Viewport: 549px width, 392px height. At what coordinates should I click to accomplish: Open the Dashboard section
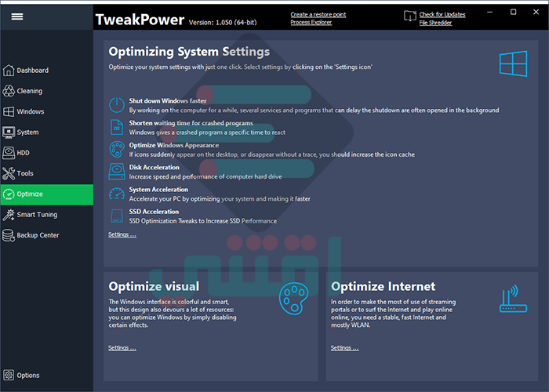47,71
